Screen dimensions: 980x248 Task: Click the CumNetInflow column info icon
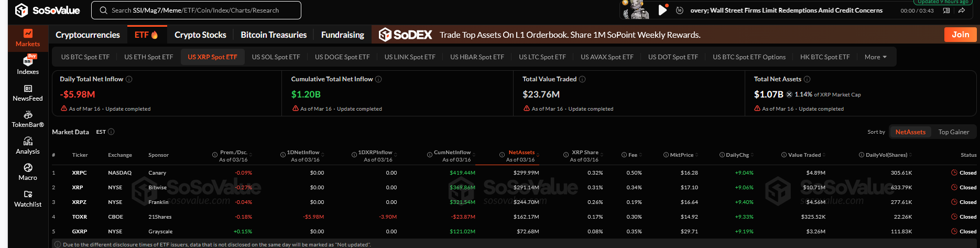pyautogui.click(x=430, y=155)
